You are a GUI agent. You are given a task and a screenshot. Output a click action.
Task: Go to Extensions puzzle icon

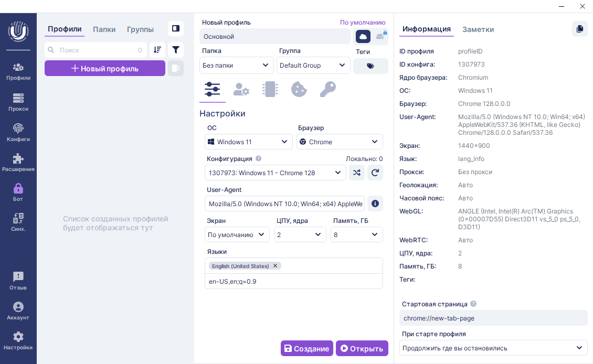18,162
